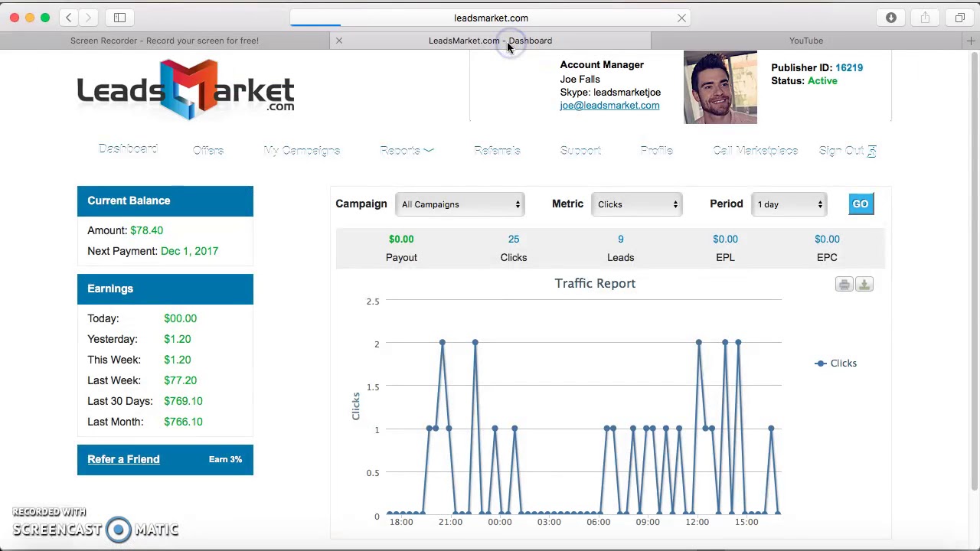Open Safari downloads icon

click(891, 18)
